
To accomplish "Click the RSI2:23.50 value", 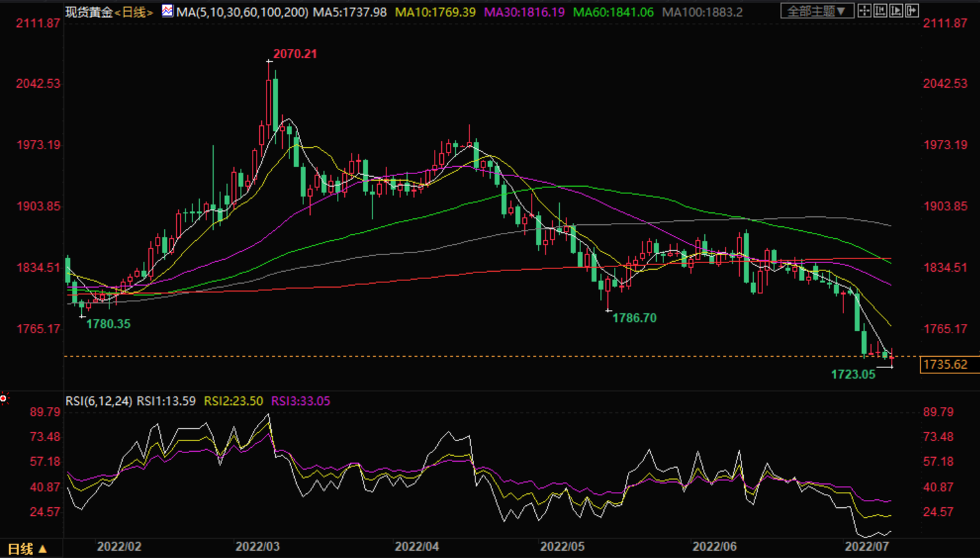I will click(x=233, y=401).
